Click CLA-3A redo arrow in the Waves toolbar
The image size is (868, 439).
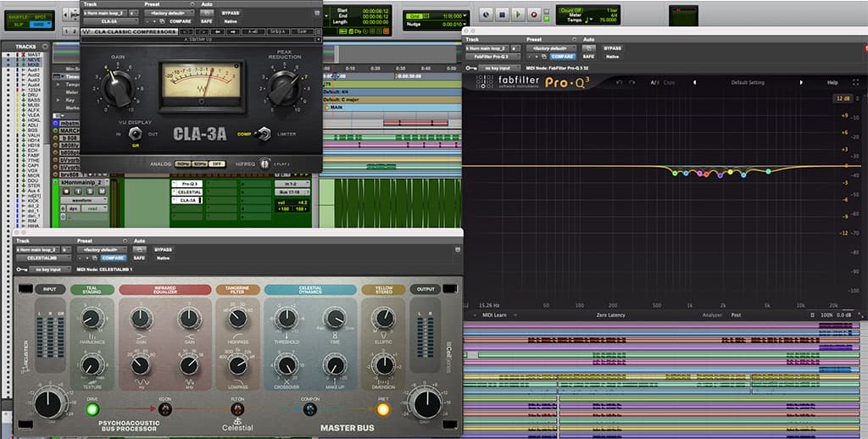point(203,32)
